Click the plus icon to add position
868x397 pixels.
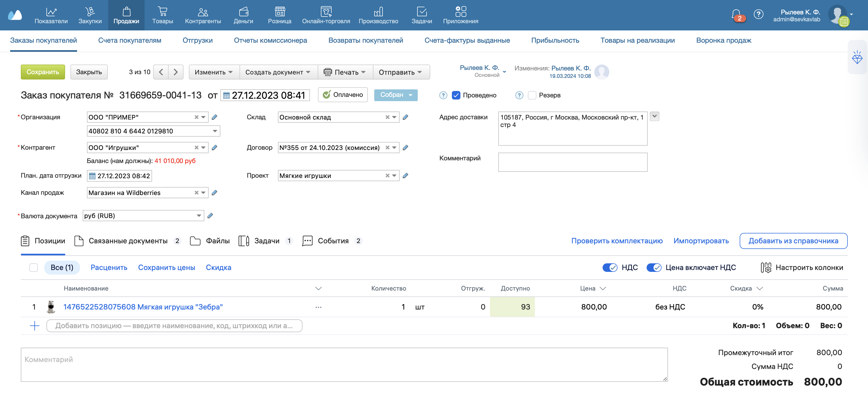[35, 325]
